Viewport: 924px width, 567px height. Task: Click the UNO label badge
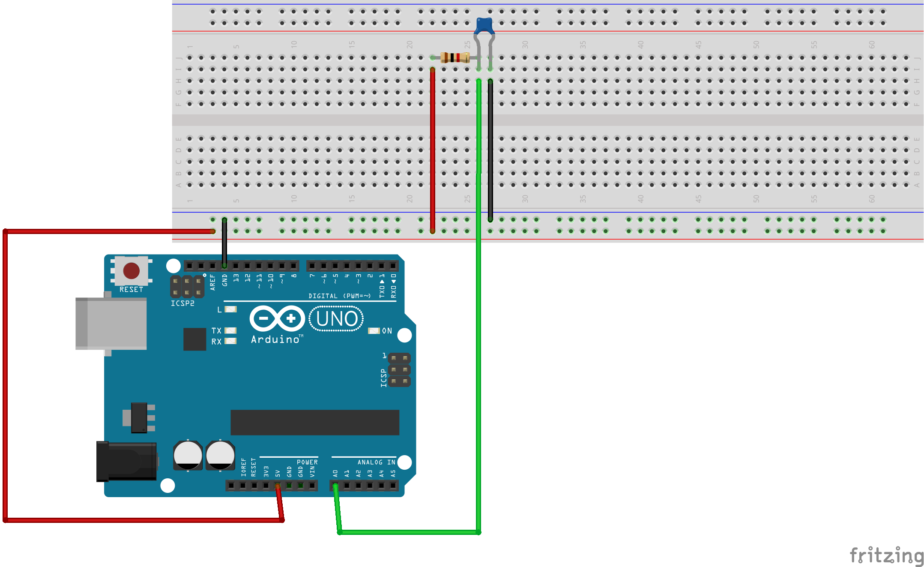336,319
